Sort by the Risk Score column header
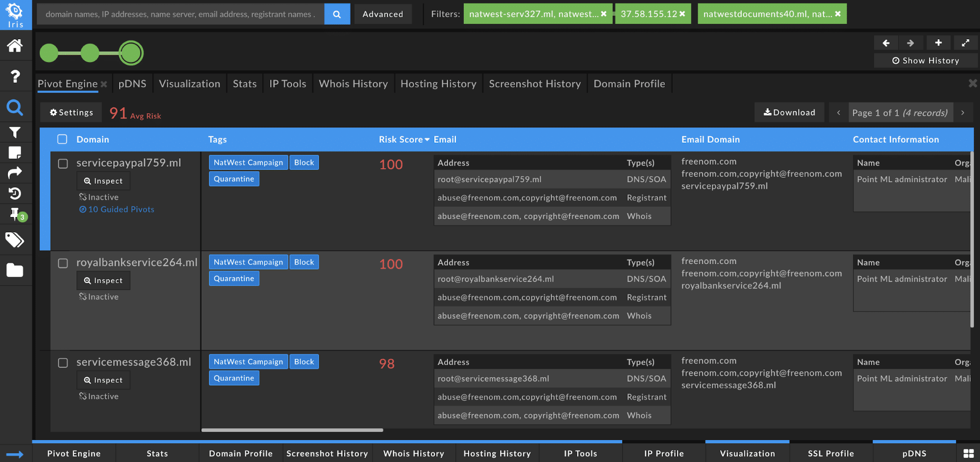Viewport: 980px width, 462px height. tap(404, 140)
